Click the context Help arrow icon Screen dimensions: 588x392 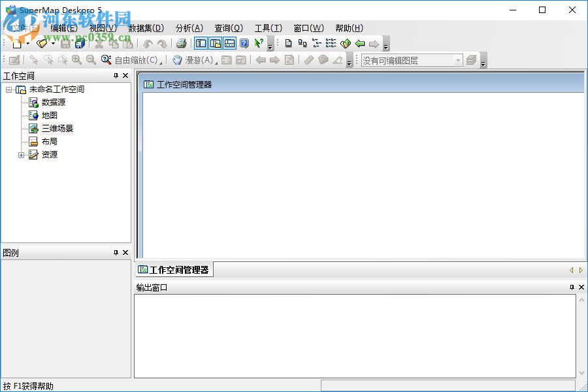click(x=257, y=43)
